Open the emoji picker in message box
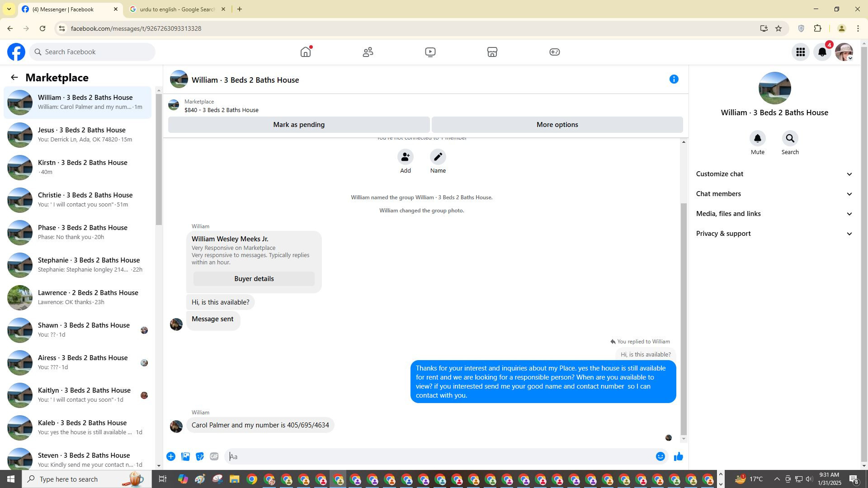This screenshot has width=868, height=488. point(660,457)
